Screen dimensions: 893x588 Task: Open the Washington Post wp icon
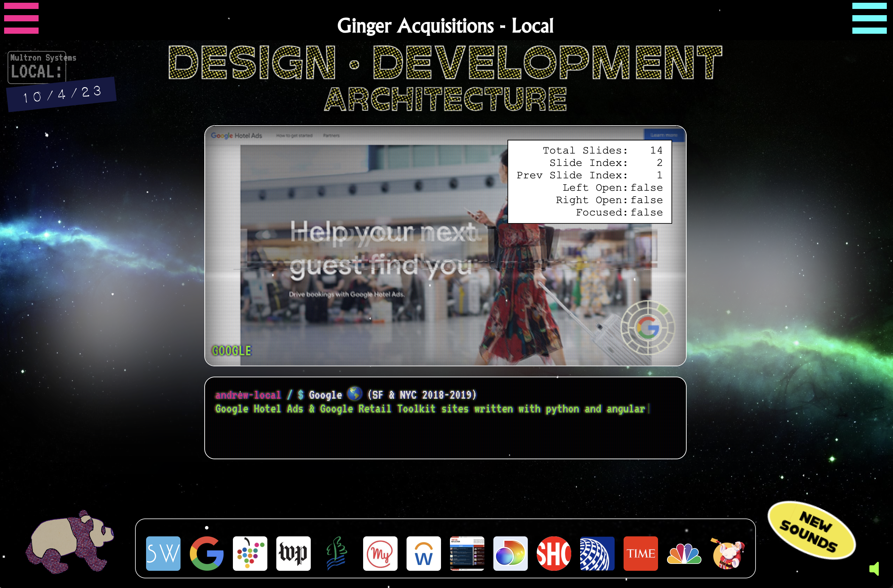[293, 553]
